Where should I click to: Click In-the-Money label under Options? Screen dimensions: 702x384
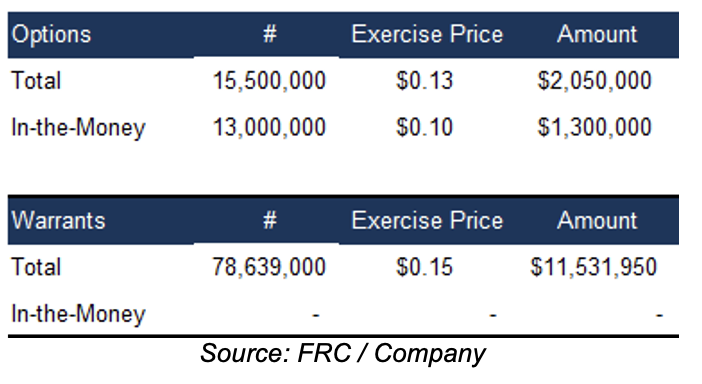pyautogui.click(x=78, y=128)
